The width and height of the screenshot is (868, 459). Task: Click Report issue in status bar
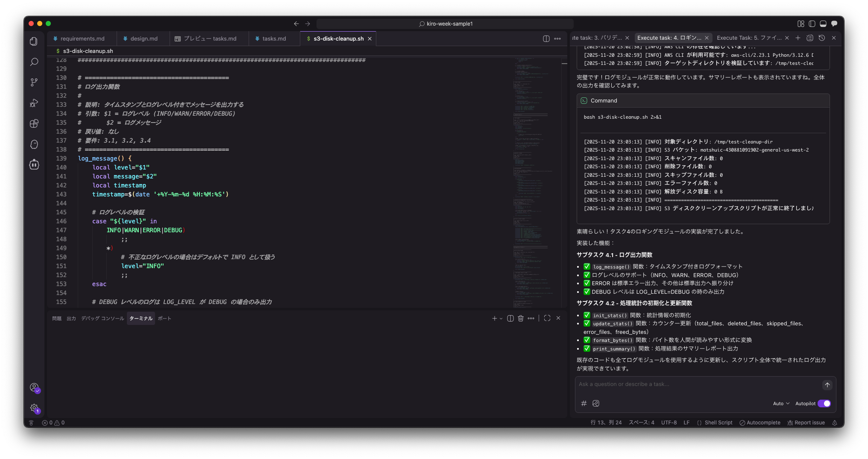806,423
